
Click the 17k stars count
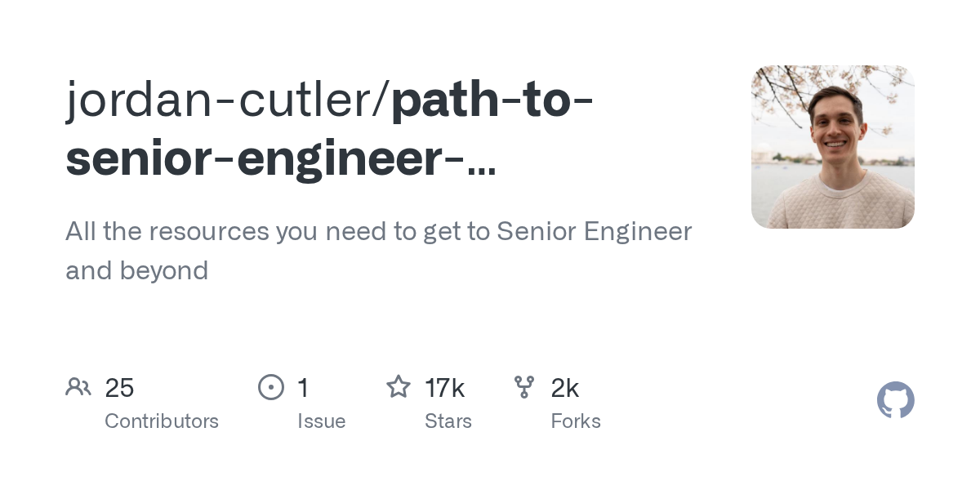pos(445,388)
